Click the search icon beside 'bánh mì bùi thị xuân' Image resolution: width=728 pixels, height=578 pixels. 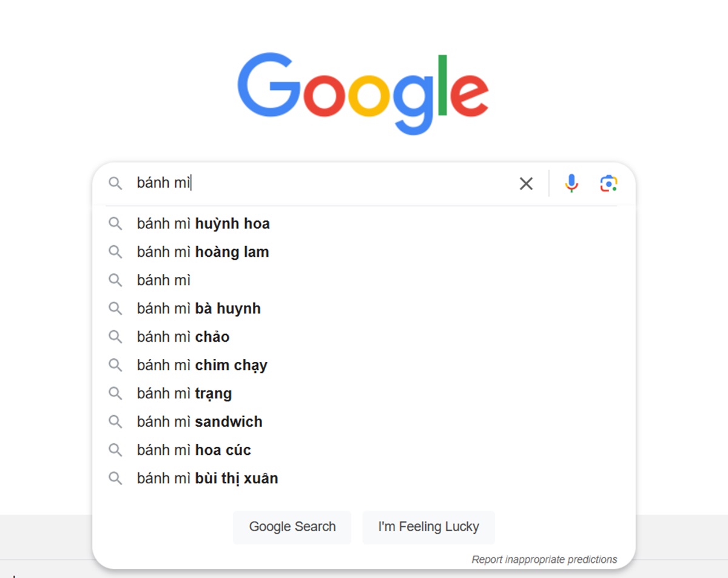(x=115, y=478)
